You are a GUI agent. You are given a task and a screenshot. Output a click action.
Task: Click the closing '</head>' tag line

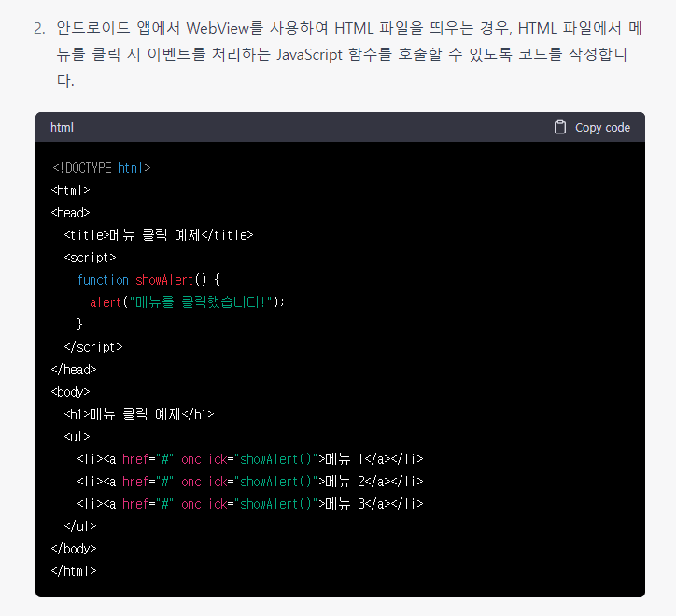tap(74, 370)
